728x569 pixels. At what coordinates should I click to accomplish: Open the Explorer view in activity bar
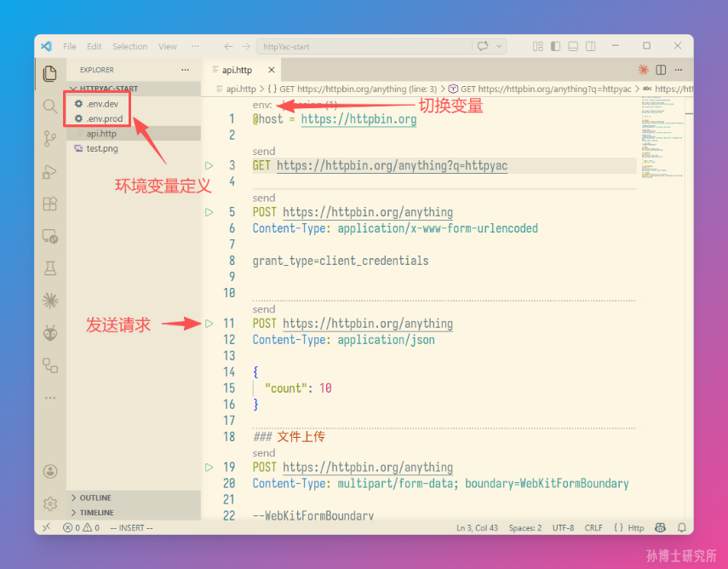point(50,73)
